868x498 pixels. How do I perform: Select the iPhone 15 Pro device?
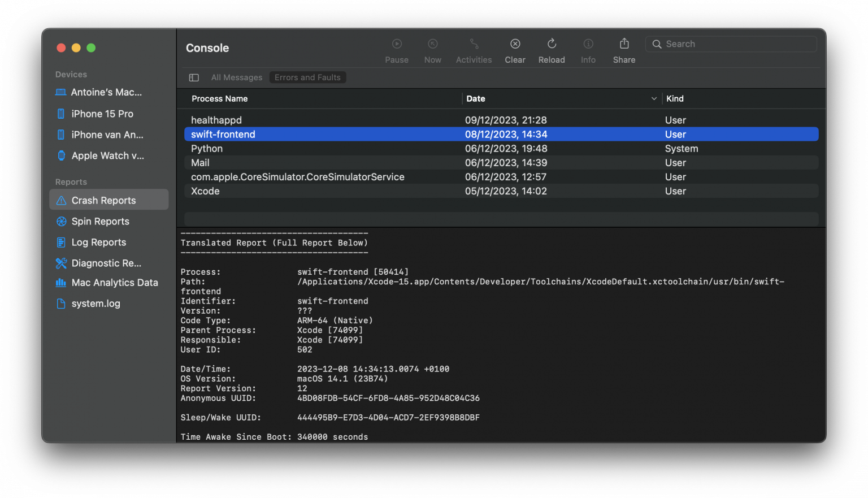tap(102, 113)
